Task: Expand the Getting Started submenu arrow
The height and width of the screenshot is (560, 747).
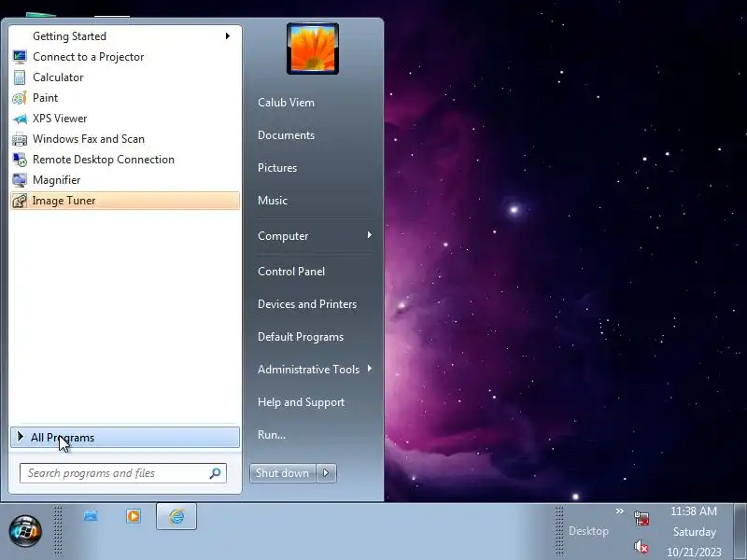Action: click(228, 36)
